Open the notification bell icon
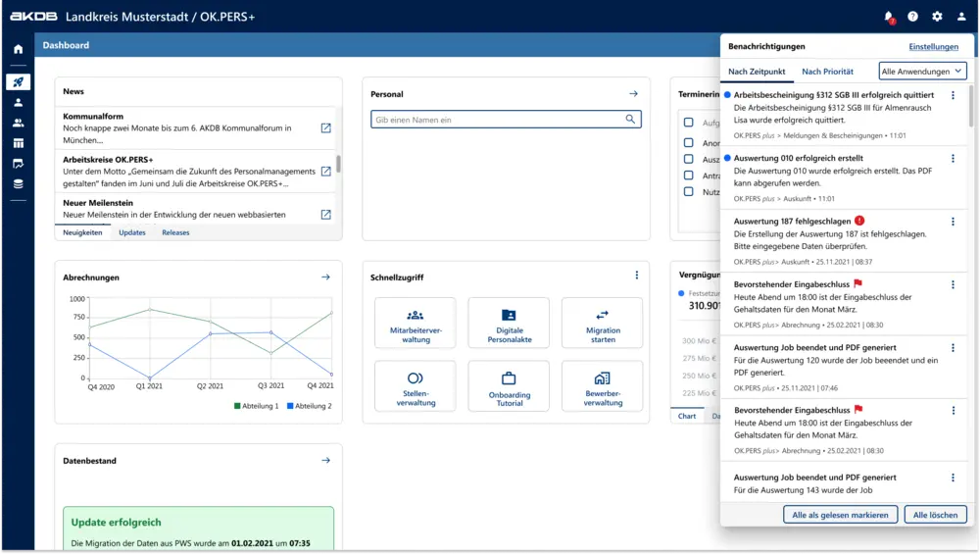Screen dimensions: 980x554 889,17
